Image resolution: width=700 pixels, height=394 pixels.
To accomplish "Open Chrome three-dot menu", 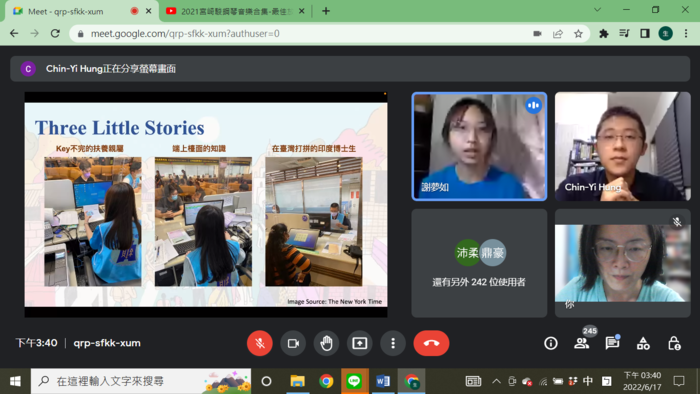I will click(x=686, y=33).
